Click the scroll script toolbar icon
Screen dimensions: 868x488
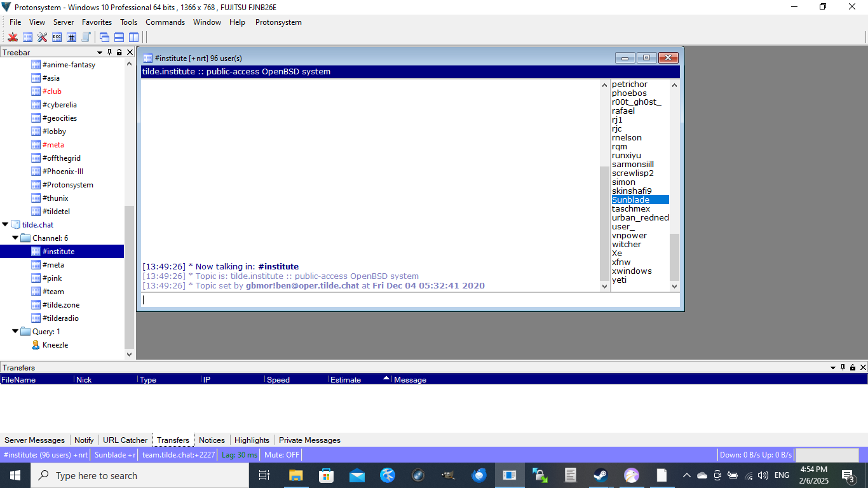coord(86,37)
